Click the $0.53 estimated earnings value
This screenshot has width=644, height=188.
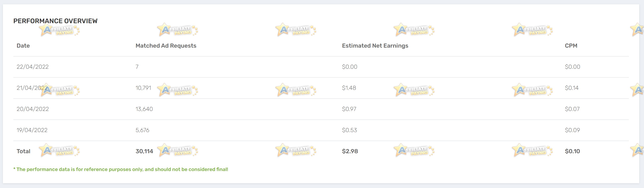350,130
